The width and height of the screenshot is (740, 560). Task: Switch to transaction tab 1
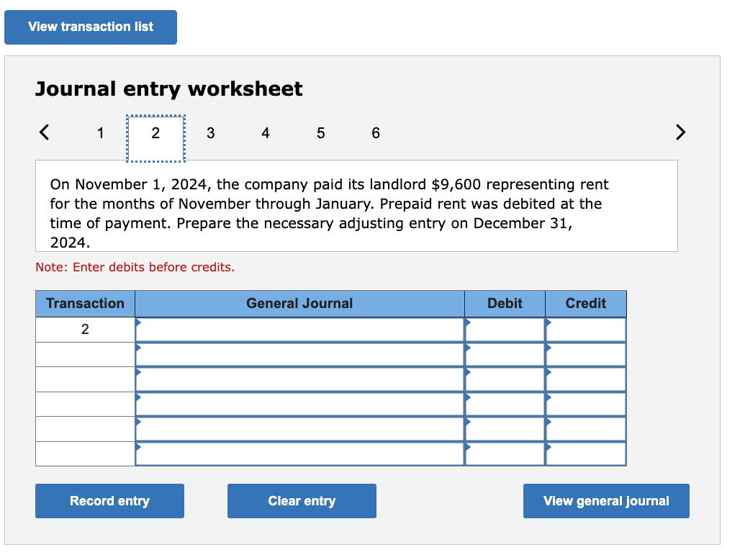coord(100,132)
